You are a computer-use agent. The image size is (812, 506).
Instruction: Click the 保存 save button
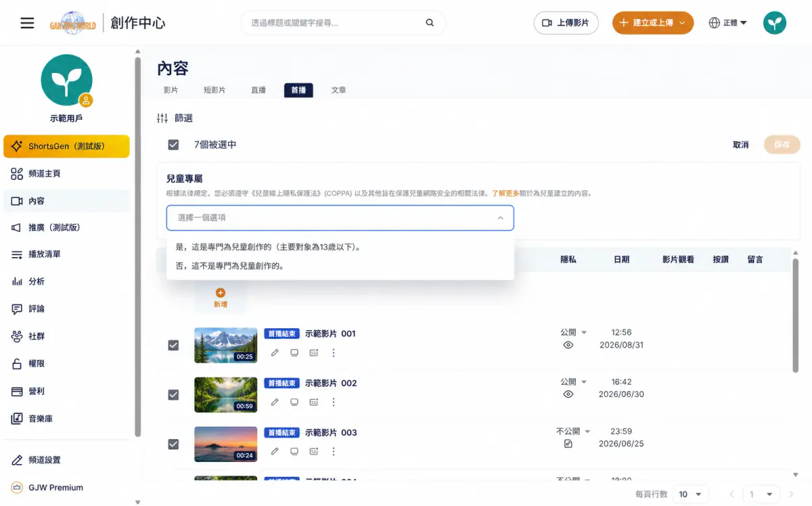pos(782,145)
